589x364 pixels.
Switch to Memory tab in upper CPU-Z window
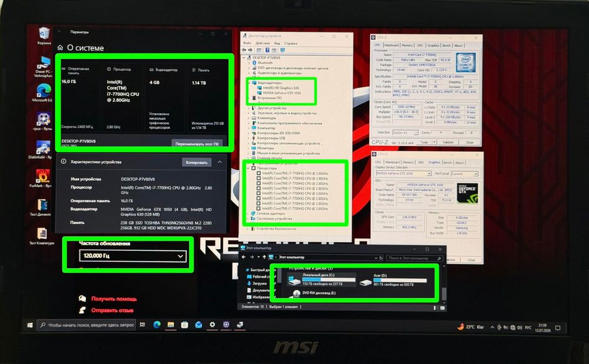click(x=407, y=45)
